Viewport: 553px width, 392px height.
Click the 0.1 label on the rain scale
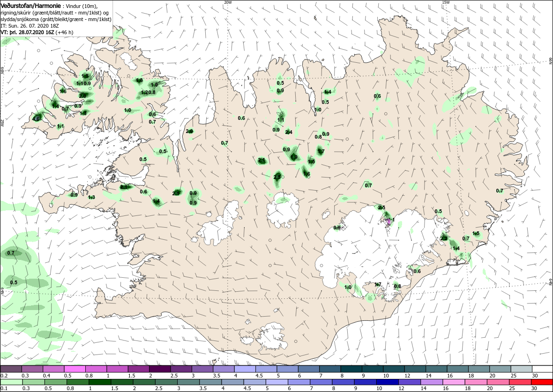4,388
